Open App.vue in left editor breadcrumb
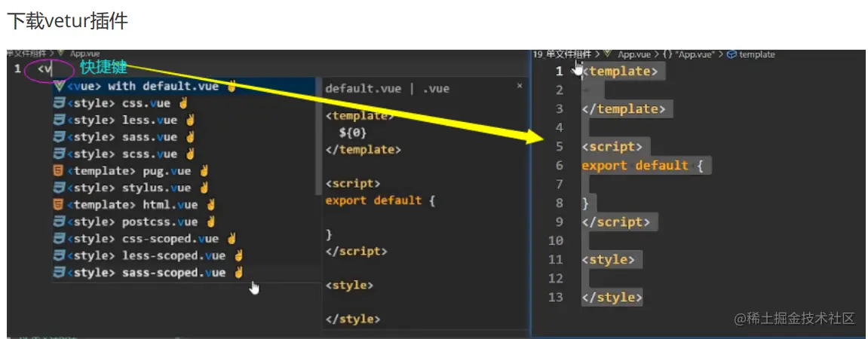The image size is (868, 339). pos(84,53)
